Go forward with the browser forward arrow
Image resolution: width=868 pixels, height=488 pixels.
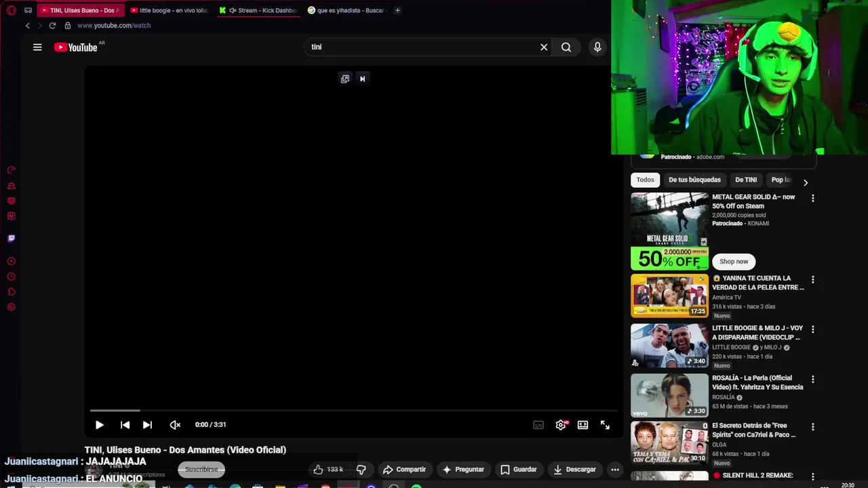coord(39,26)
